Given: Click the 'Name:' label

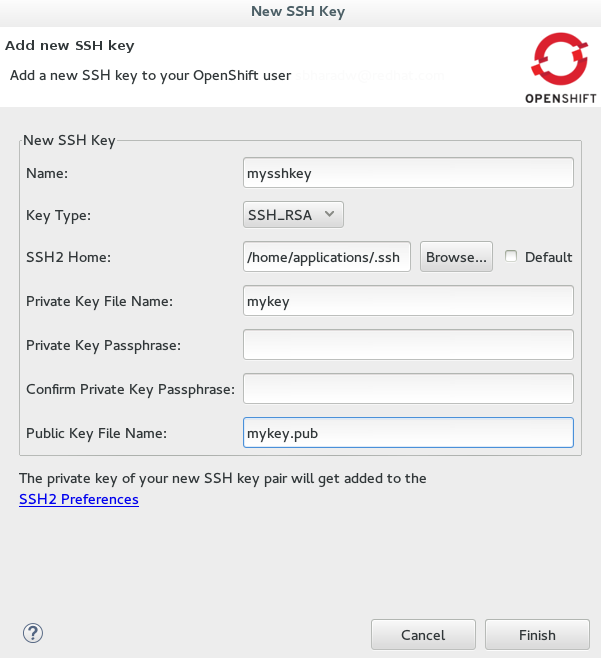Looking at the screenshot, I should (x=46, y=173).
